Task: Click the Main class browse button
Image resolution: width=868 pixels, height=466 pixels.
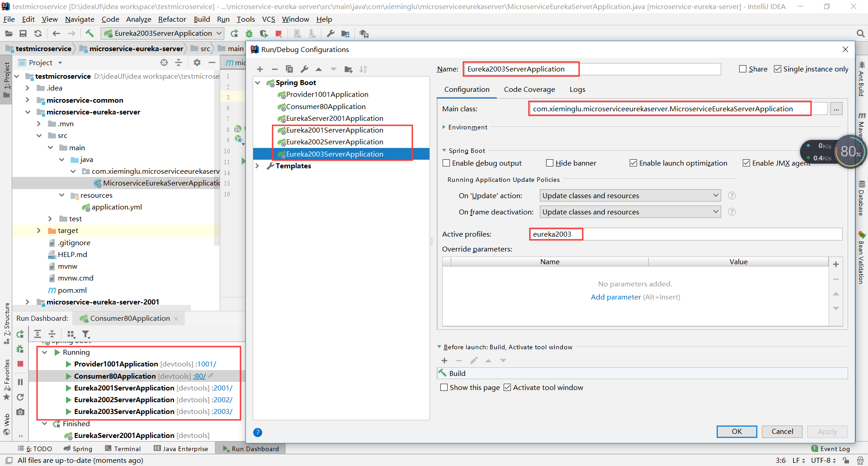Action: click(x=836, y=109)
